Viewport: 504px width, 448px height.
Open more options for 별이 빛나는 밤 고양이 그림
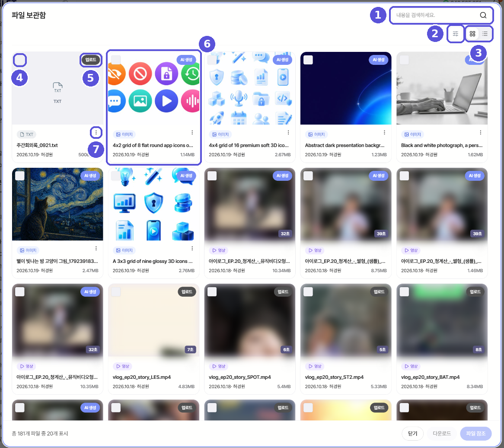pos(96,248)
